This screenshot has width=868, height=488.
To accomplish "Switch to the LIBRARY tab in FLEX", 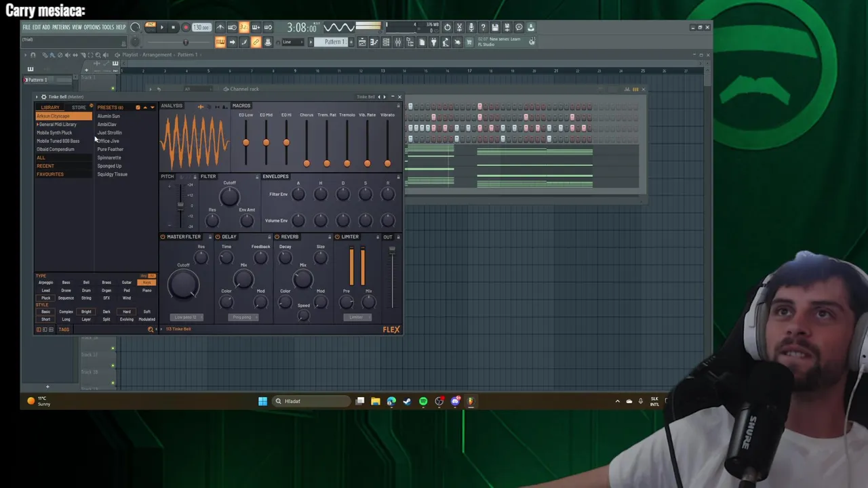I will (x=50, y=107).
